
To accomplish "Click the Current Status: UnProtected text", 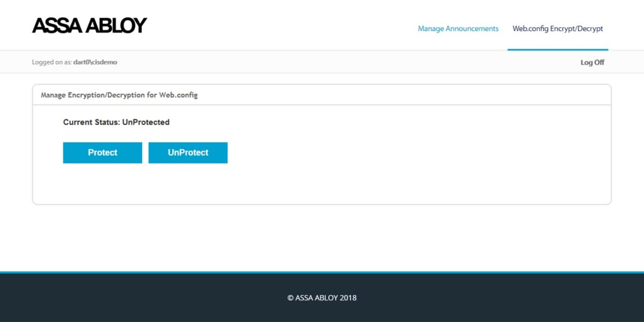I will pos(116,122).
